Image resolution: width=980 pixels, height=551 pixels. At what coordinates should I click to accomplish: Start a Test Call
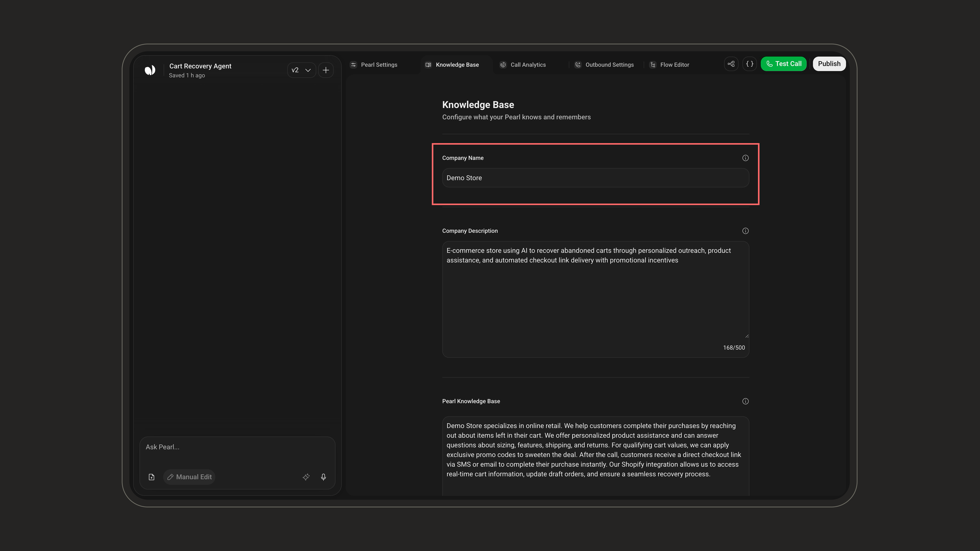click(x=783, y=64)
